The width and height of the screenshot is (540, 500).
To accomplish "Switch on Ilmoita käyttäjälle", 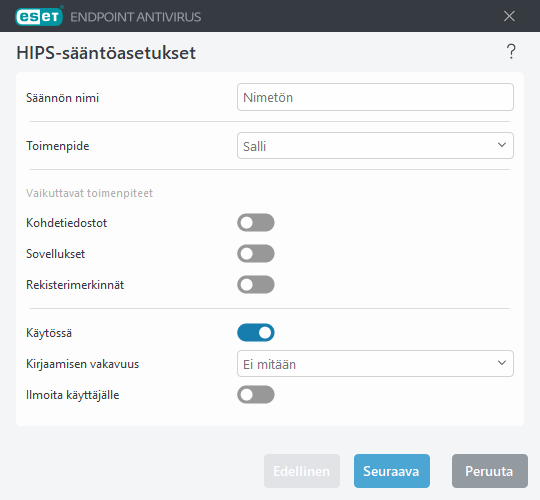I will tap(256, 395).
